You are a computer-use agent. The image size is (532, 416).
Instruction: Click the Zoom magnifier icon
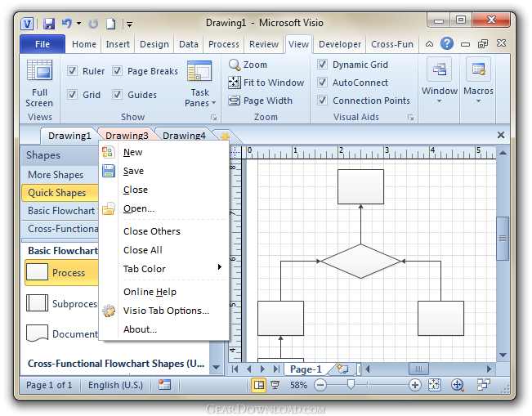tap(234, 65)
